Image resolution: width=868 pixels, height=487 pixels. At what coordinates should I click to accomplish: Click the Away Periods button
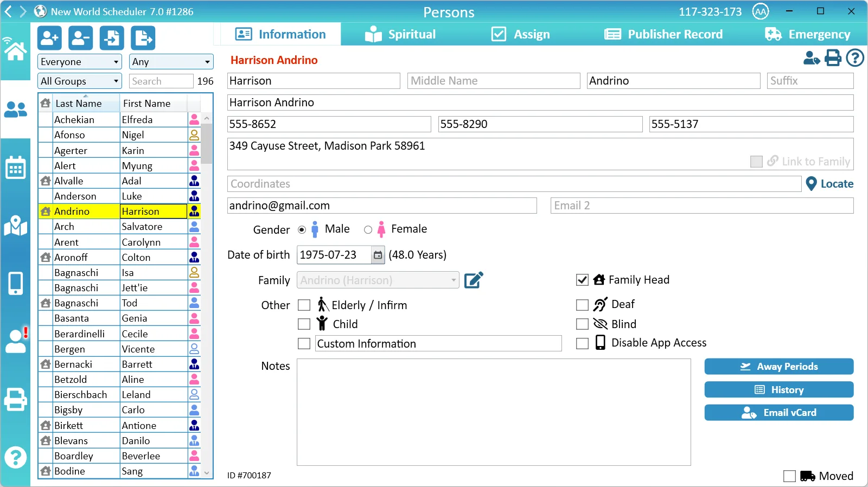click(778, 367)
